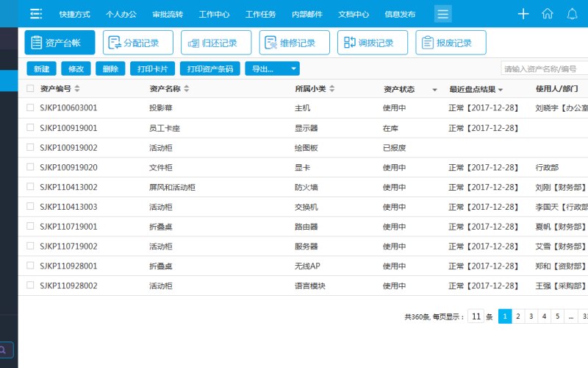The image size is (588, 368).
Task: Click the plus add icon
Action: 523,14
